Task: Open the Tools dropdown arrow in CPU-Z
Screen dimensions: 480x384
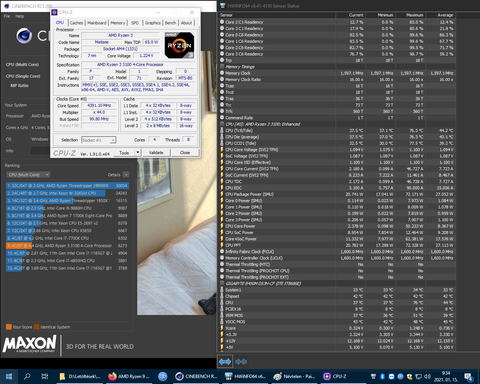Action: point(138,153)
